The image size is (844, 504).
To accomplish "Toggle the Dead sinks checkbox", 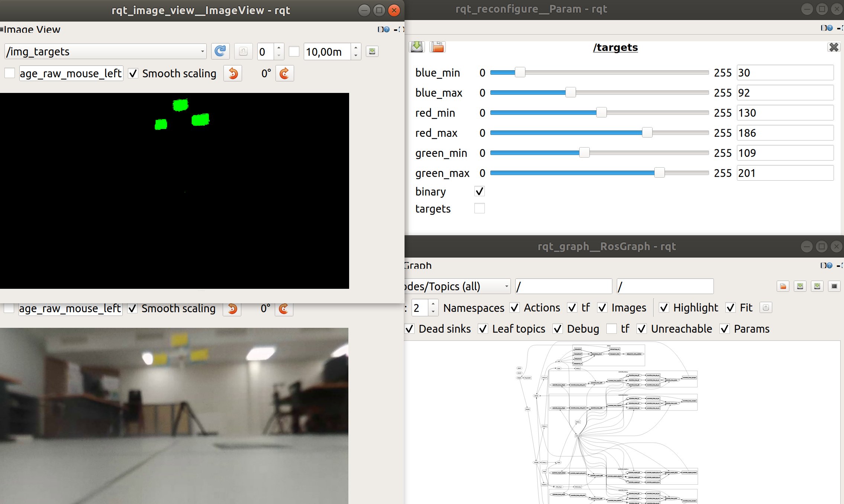I will (409, 329).
